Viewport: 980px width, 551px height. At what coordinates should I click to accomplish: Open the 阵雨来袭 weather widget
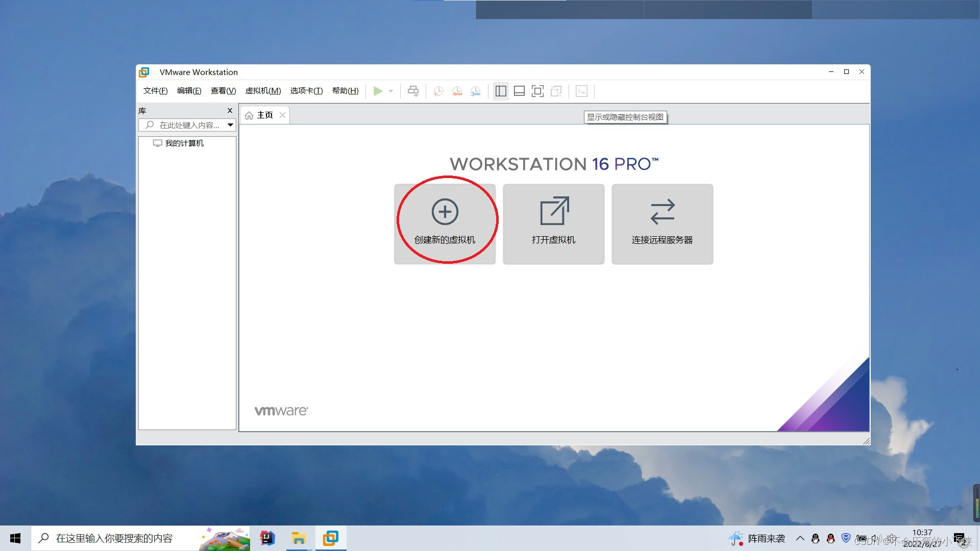tap(756, 538)
